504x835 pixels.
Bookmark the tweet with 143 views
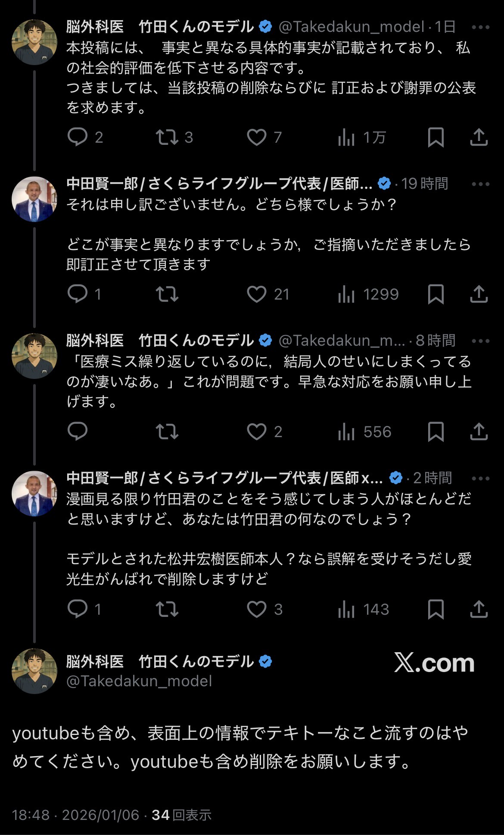coord(436,609)
